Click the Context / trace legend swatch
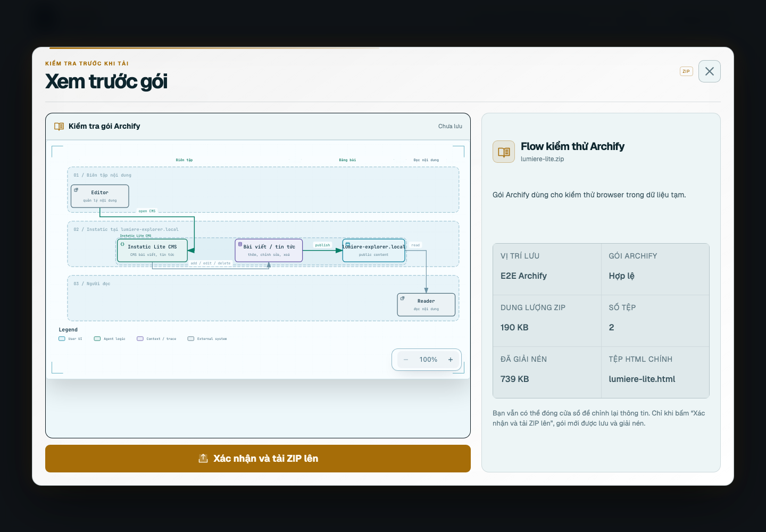766x532 pixels. (x=140, y=338)
